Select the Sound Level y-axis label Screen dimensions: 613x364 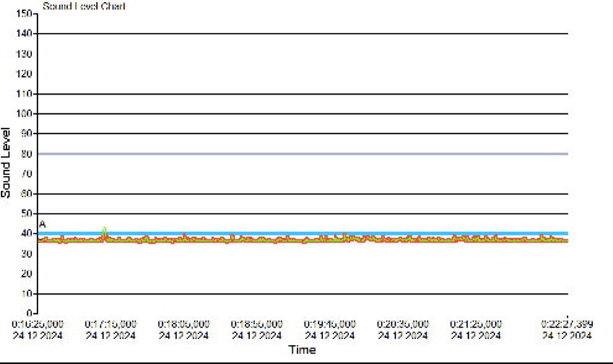(6, 162)
